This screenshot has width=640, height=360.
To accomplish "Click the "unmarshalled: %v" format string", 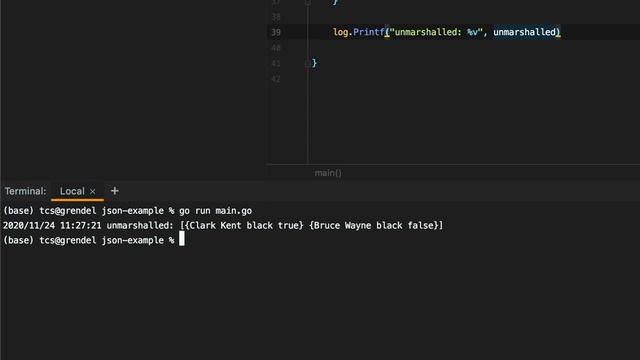I will (436, 32).
